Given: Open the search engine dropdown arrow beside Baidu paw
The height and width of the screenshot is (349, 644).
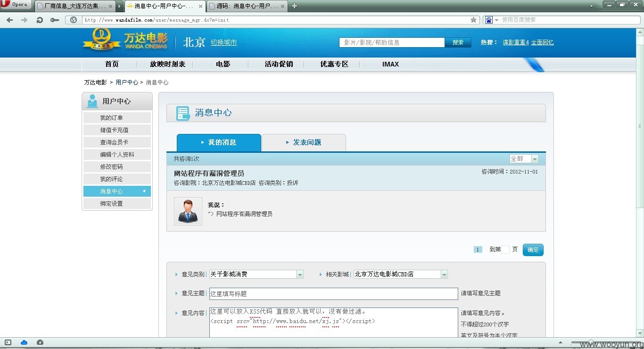Looking at the screenshot, I should coord(496,20).
